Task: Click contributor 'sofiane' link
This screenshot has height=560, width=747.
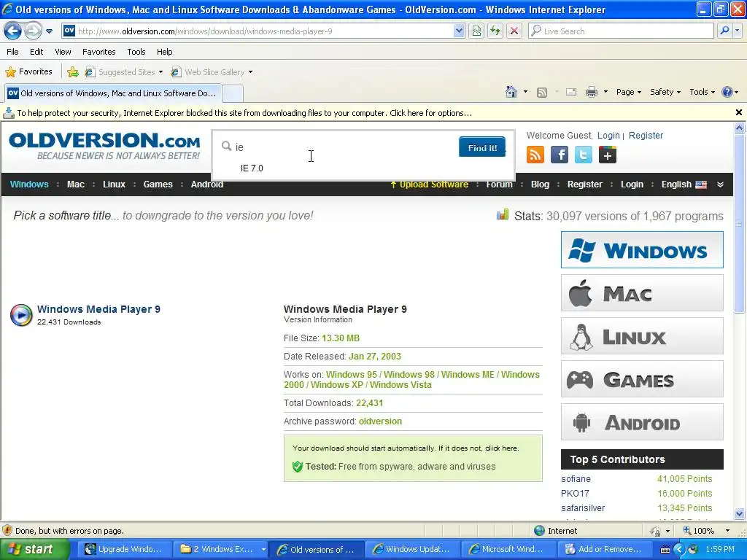Action: 576,479
